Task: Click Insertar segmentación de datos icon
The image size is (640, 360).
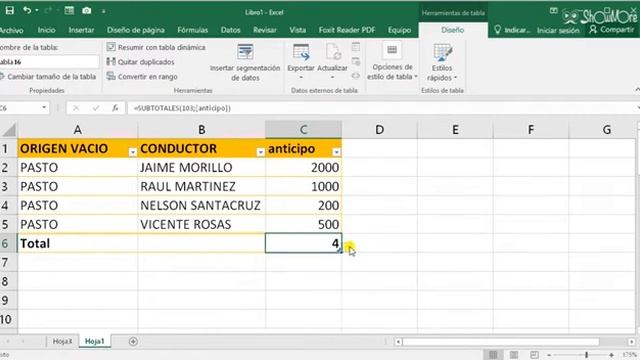Action: pyautogui.click(x=245, y=52)
